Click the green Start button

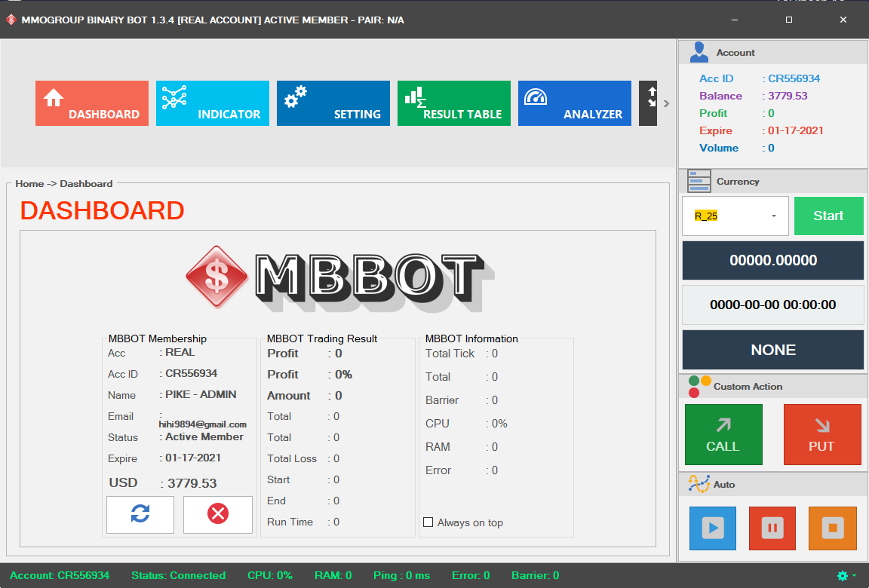pos(828,216)
